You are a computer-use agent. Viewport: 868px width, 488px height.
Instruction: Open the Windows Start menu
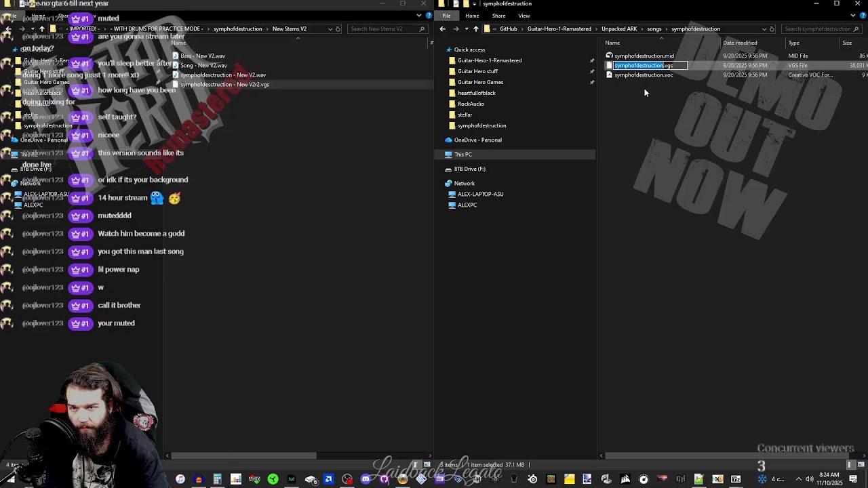(x=11, y=479)
